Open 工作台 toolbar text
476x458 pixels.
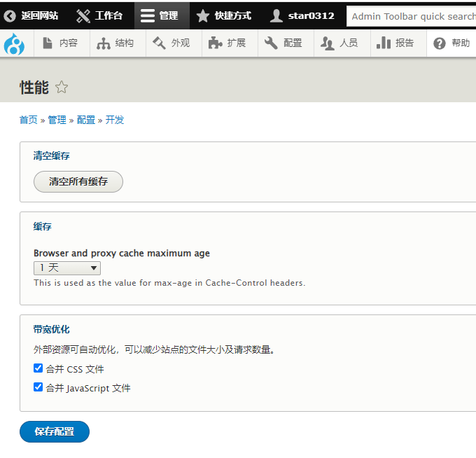(108, 16)
